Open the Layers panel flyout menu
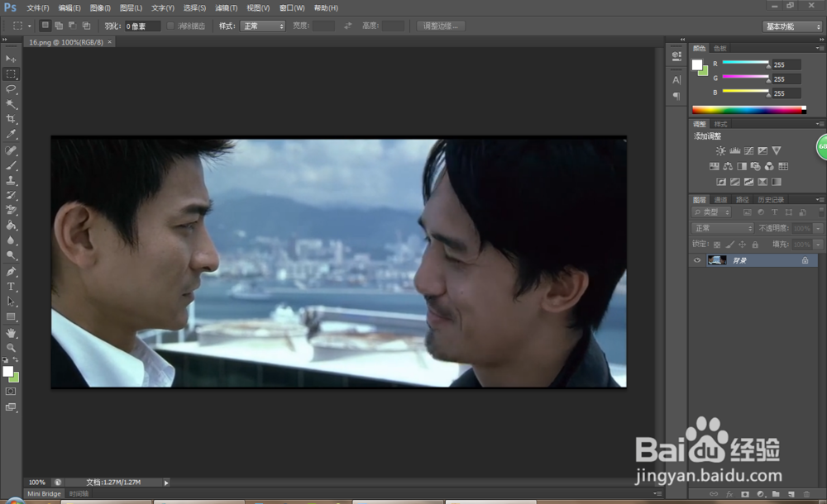827x504 pixels. tap(820, 199)
